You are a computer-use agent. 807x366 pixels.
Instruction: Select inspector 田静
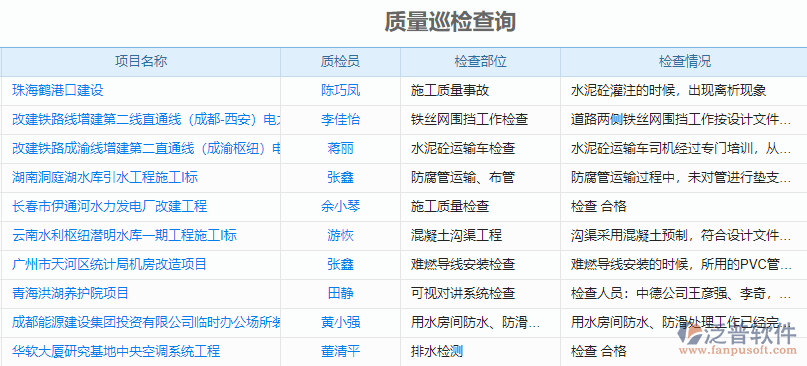click(x=340, y=294)
